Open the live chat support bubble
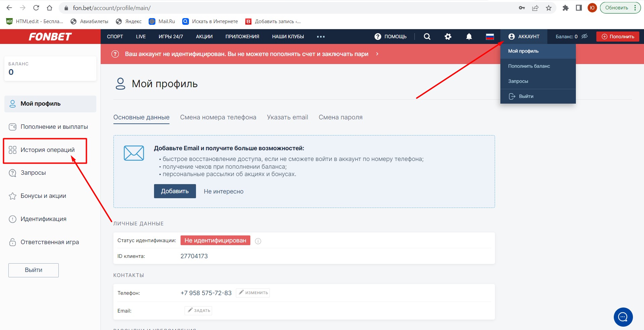The height and width of the screenshot is (330, 644). click(x=623, y=317)
